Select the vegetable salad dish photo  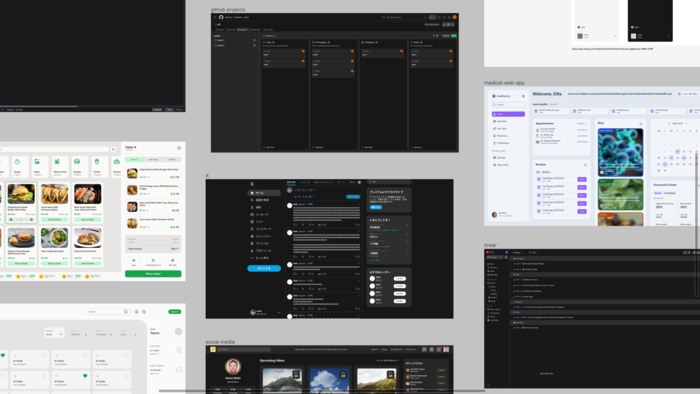point(54,238)
